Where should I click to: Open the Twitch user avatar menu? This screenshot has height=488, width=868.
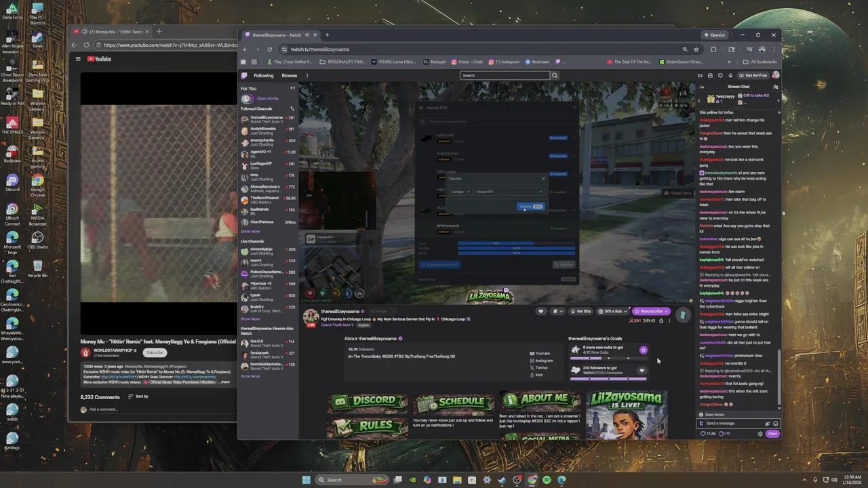click(776, 75)
